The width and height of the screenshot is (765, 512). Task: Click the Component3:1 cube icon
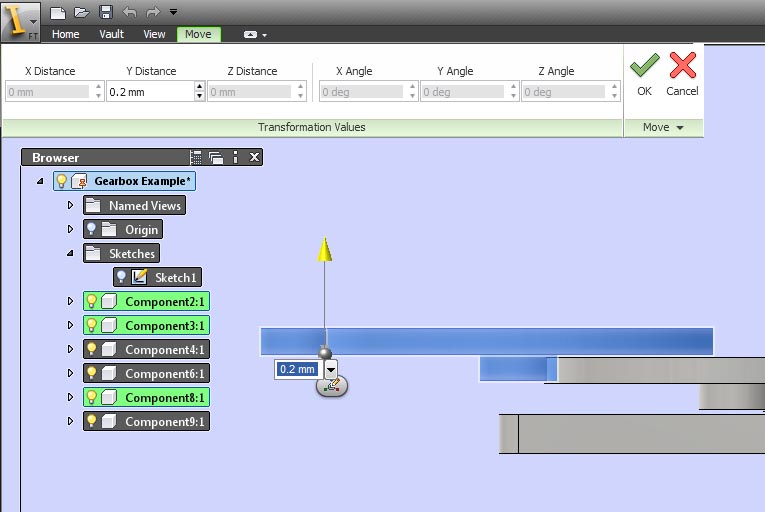pos(109,325)
